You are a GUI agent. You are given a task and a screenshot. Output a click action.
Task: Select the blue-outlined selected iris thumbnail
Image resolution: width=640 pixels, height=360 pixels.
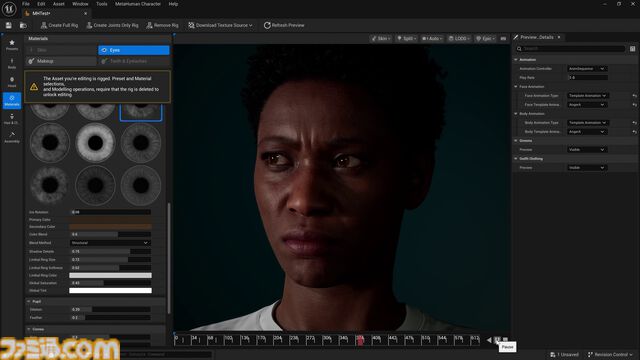coord(141,112)
